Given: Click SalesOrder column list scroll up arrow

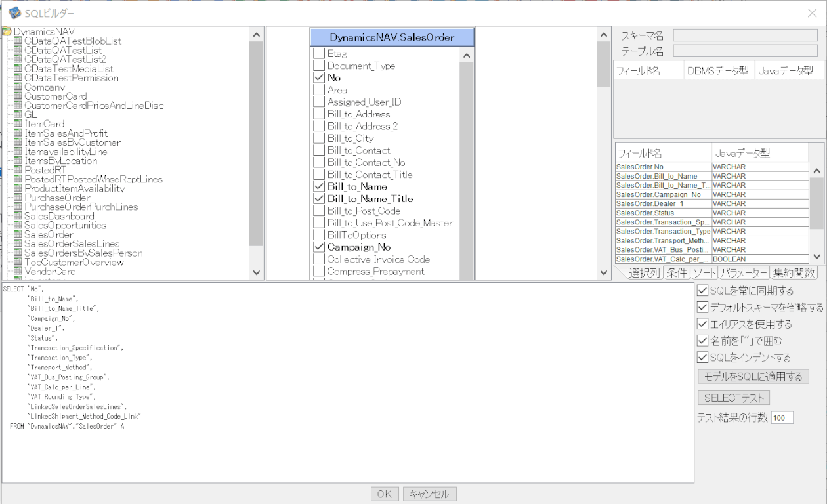Looking at the screenshot, I should 467,56.
